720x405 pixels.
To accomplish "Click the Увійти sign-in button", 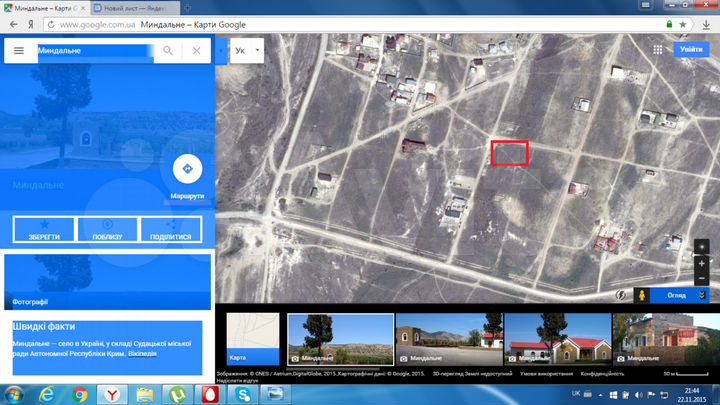I will pyautogui.click(x=691, y=50).
